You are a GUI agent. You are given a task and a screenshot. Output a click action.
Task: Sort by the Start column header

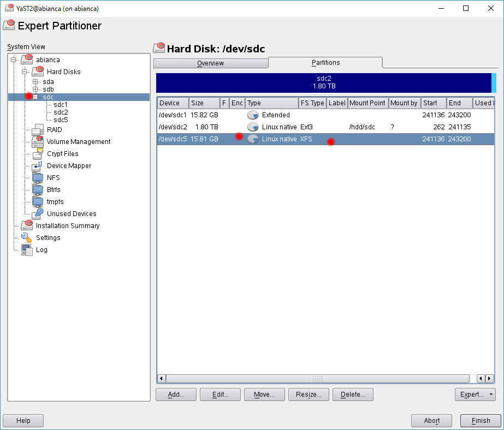coord(434,103)
